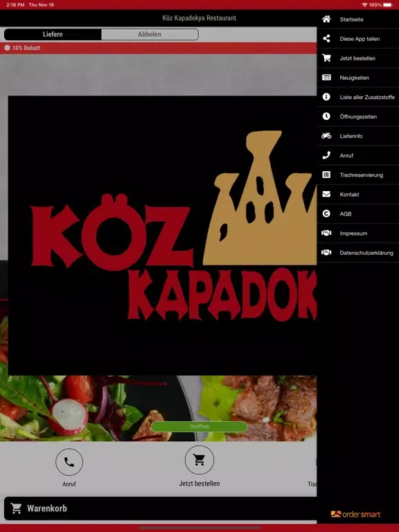Viewport: 399px width, 532px height.
Task: Open the Lieferinfo menu entry
Action: (358, 136)
